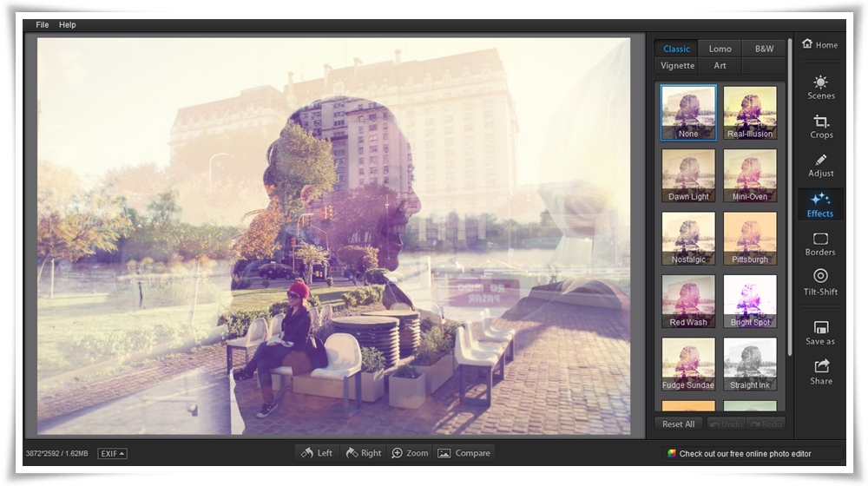Apply the Straight Ink effect

[x=750, y=364]
